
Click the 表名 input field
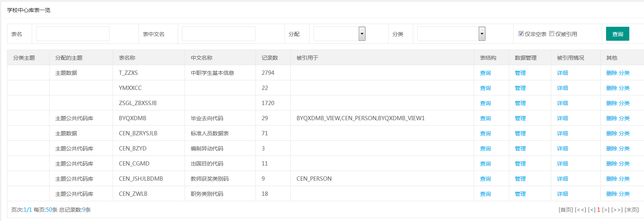tap(73, 34)
